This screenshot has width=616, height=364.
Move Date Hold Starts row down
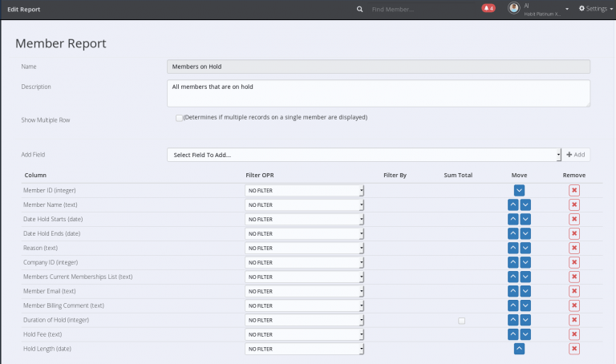(525, 219)
